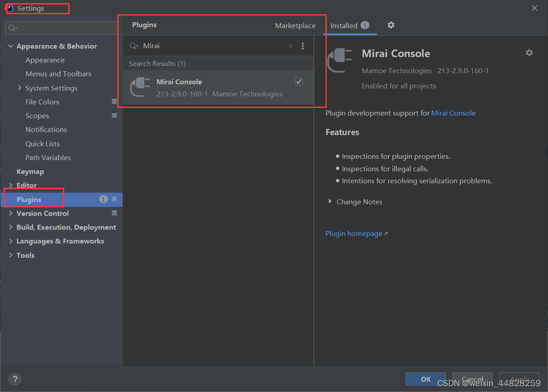Open the Plugins tab gear settings
This screenshot has width=548, height=392.
(391, 25)
